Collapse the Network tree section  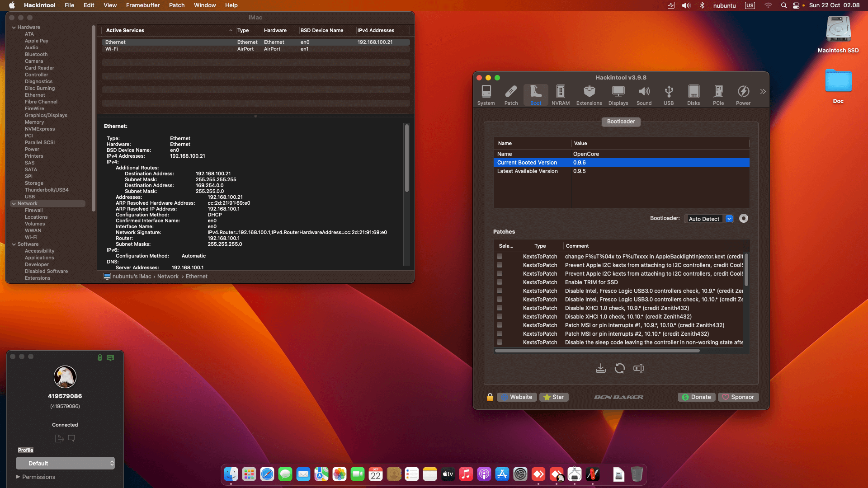pos(14,203)
